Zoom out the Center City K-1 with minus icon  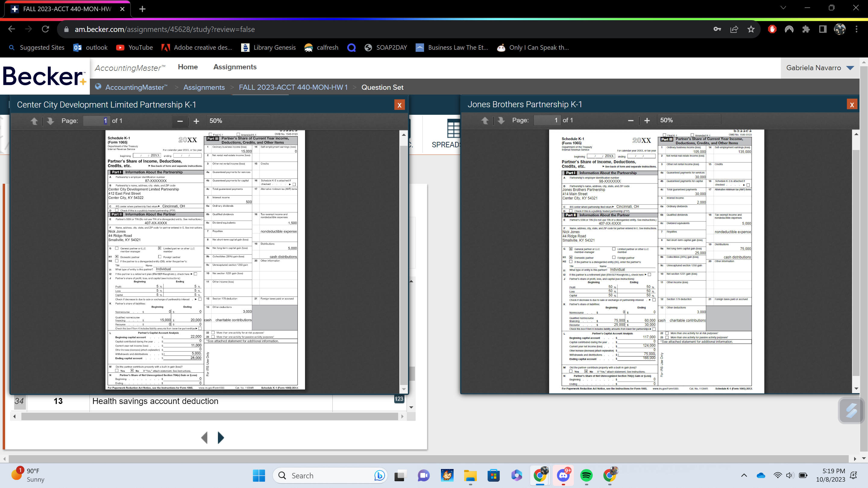180,121
